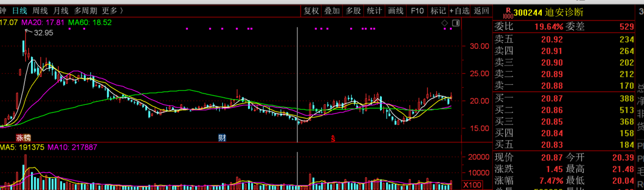Click the 复权 adjustment button

pyautogui.click(x=311, y=10)
